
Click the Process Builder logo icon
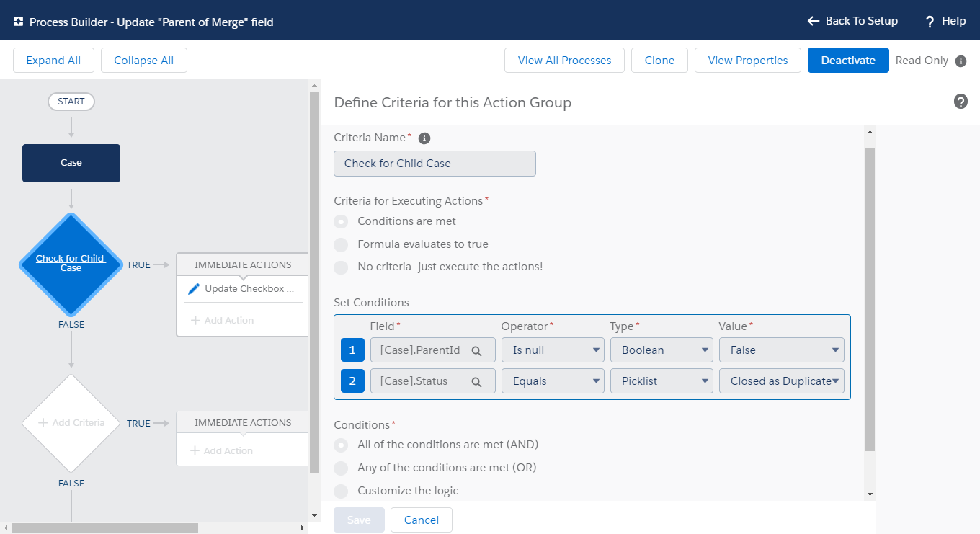coord(19,22)
